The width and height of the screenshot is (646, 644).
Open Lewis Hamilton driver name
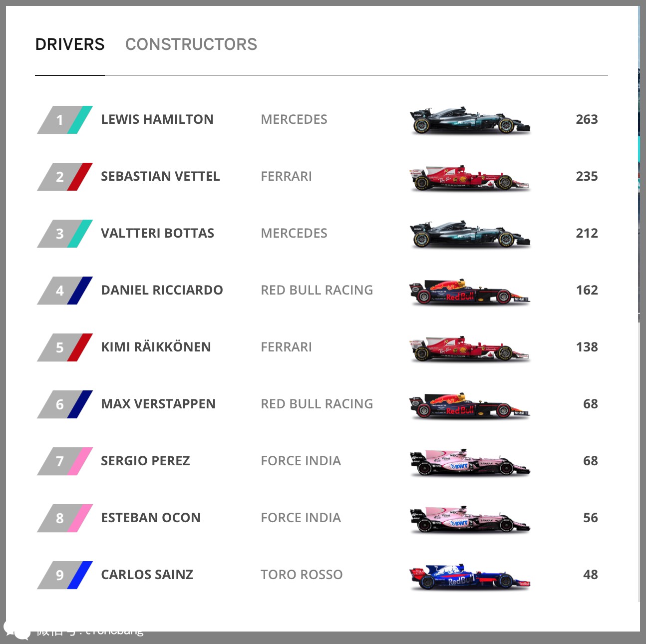tap(157, 119)
